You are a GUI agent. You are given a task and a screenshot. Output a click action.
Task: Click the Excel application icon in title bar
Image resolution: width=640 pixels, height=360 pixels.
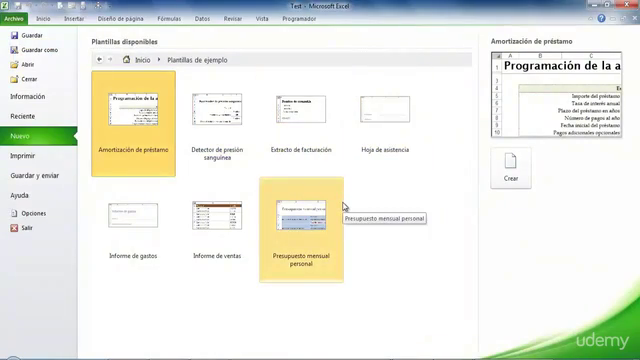(x=5, y=6)
